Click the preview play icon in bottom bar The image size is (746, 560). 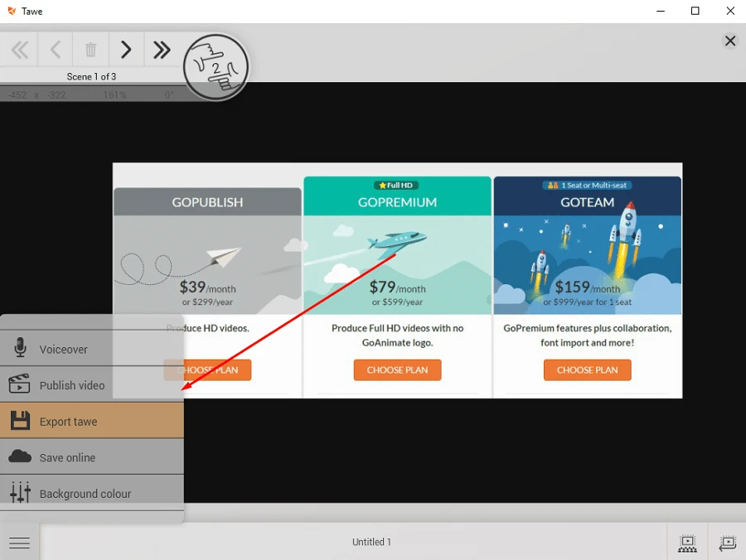687,543
